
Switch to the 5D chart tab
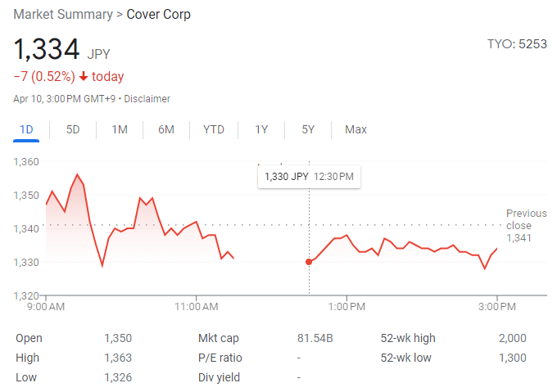pos(73,129)
